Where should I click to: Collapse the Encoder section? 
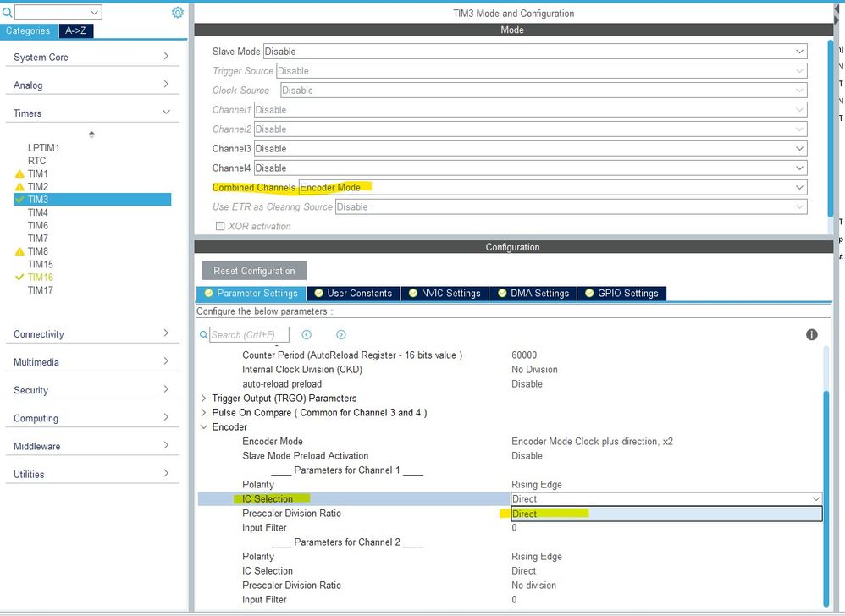(204, 427)
